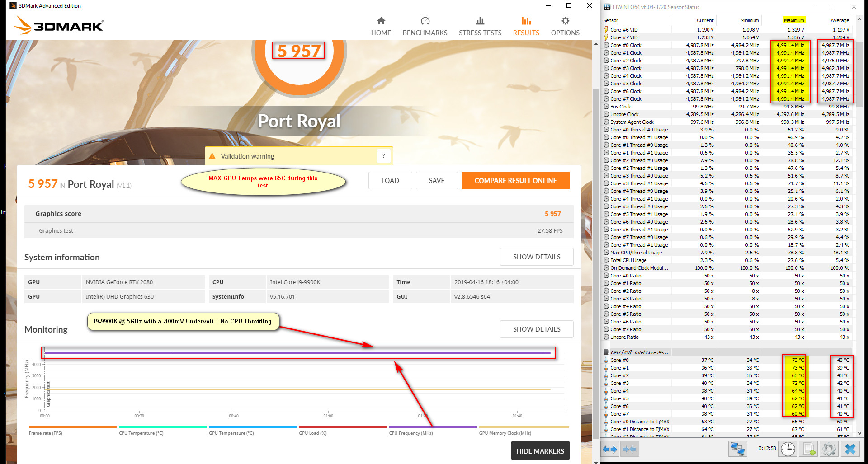This screenshot has width=868, height=464.
Task: Click the Core #6 VID lightning bolt icon
Action: (x=606, y=30)
